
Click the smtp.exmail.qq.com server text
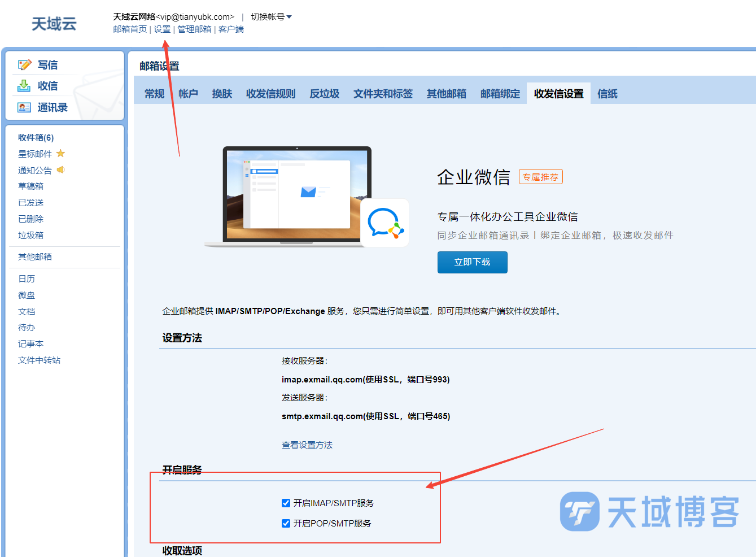pos(366,416)
